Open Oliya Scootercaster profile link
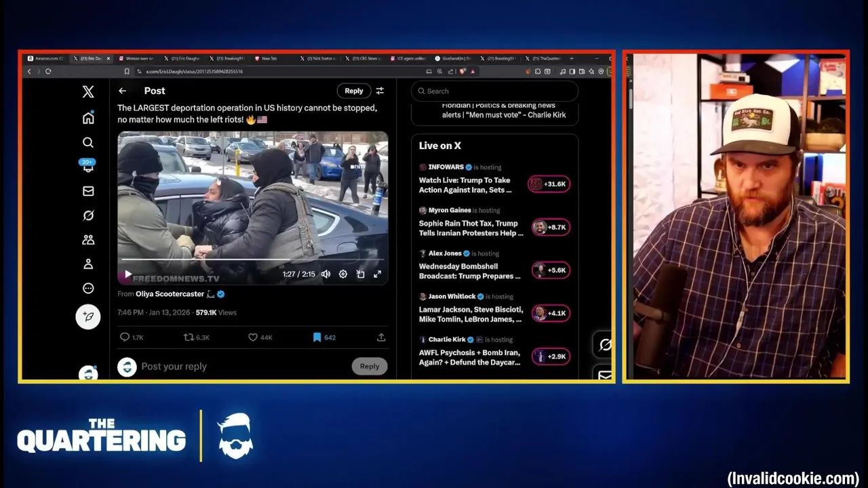The image size is (868, 488). (x=170, y=294)
